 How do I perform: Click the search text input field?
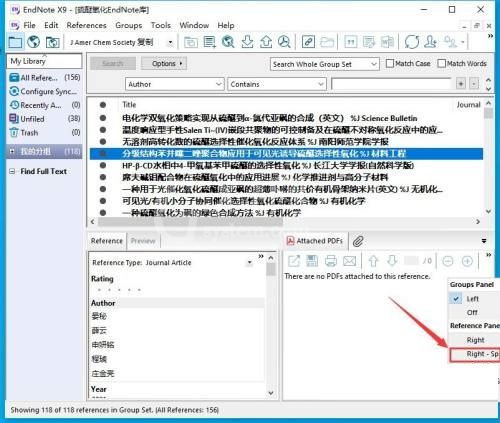[391, 84]
